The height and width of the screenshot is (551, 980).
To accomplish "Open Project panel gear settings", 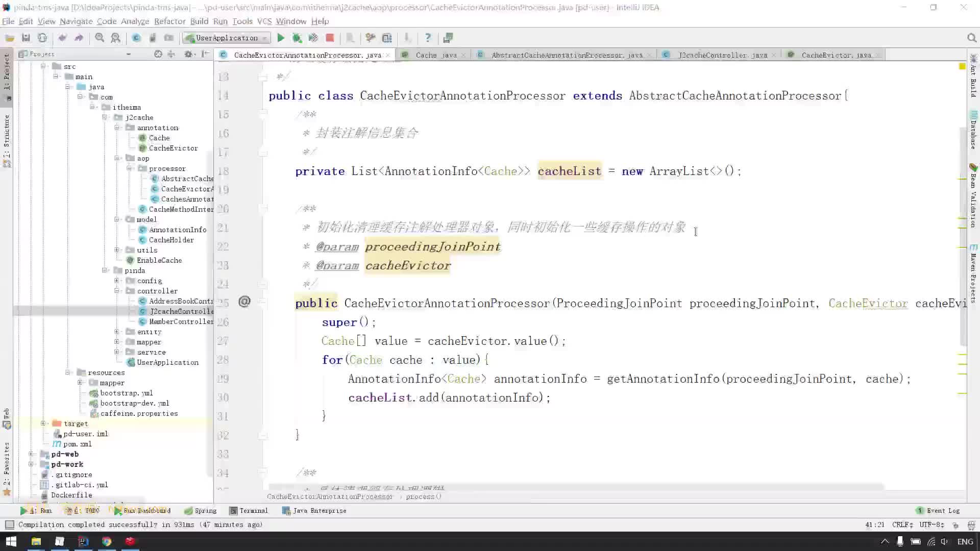I will click(x=189, y=54).
